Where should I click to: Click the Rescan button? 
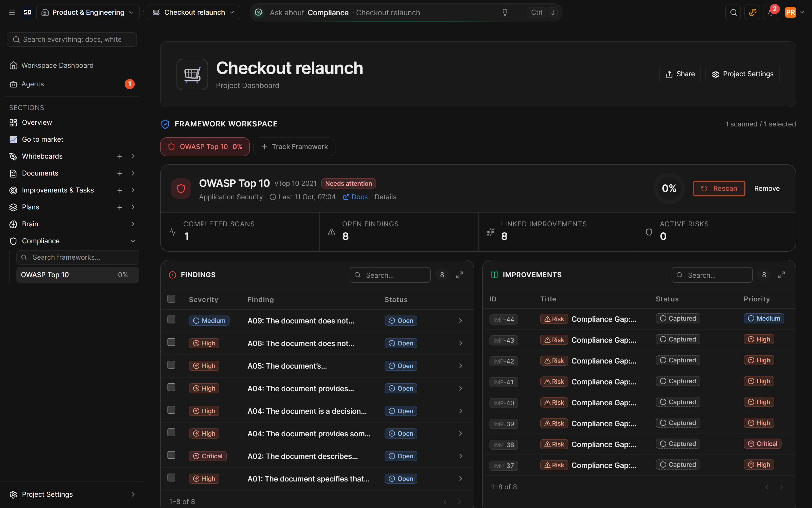[719, 189]
